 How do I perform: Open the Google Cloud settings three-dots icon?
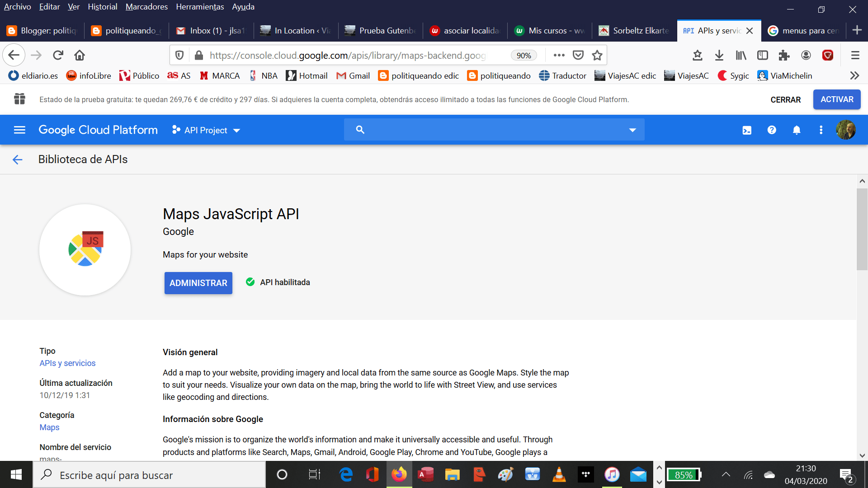click(x=821, y=130)
